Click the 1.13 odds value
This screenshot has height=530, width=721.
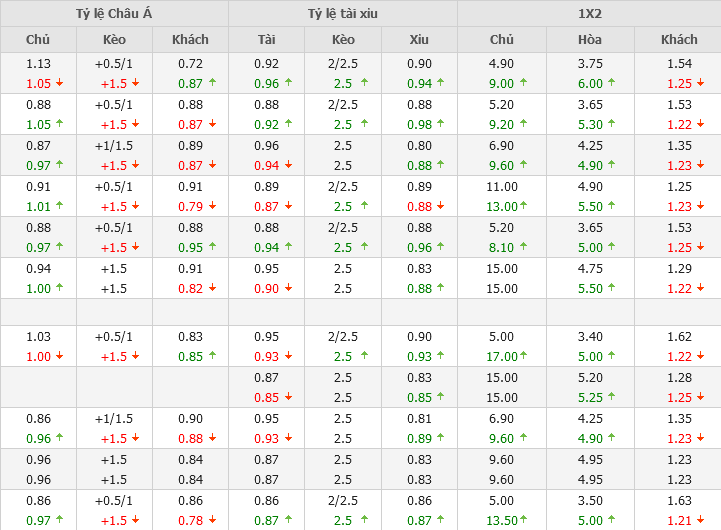38,64
